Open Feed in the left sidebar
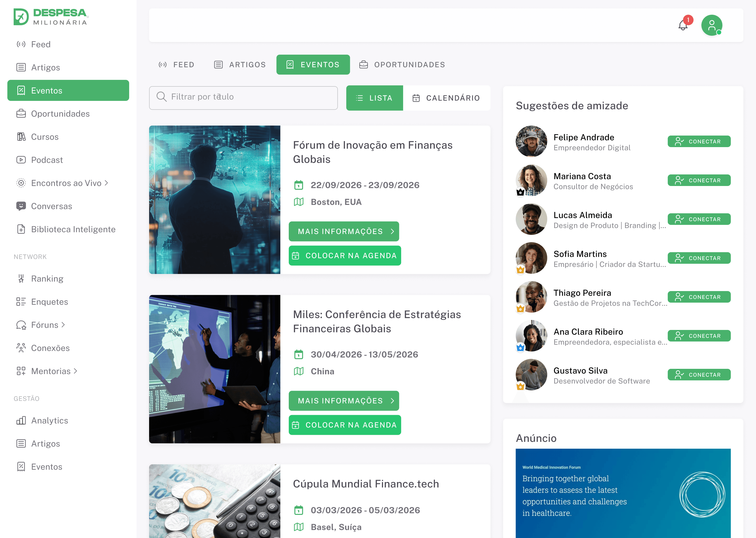Viewport: 756px width, 538px height. click(68, 44)
